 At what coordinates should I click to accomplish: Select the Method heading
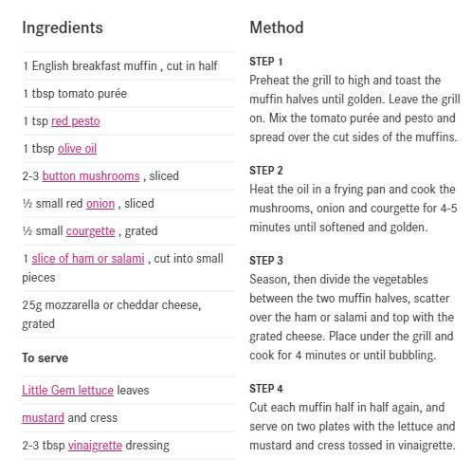[277, 27]
